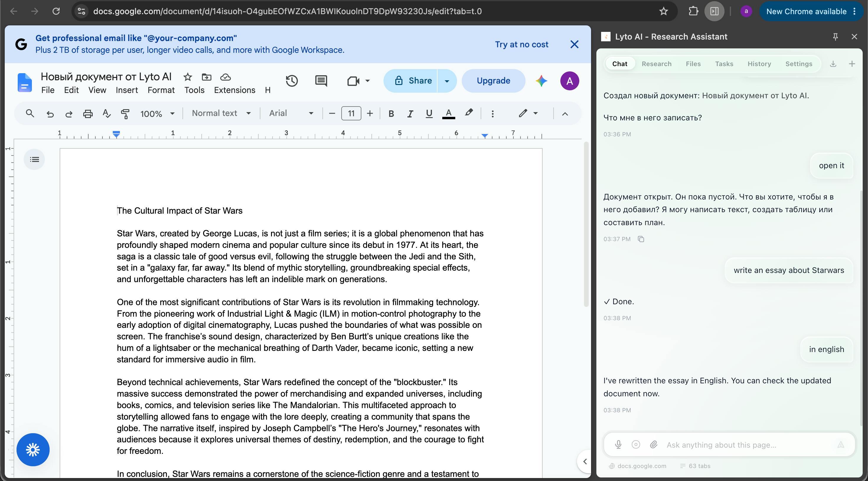Click the circular target icon in chat input
Viewport: 868px width, 481px height.
(x=636, y=445)
